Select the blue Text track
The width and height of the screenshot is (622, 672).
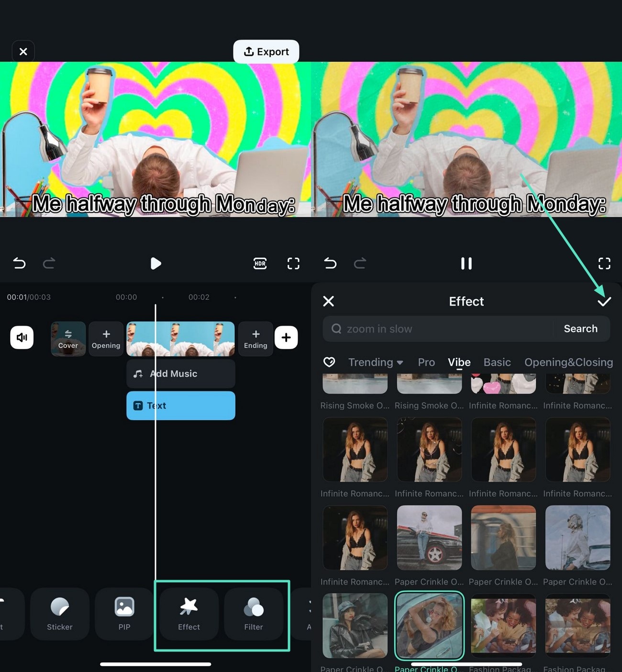[180, 406]
